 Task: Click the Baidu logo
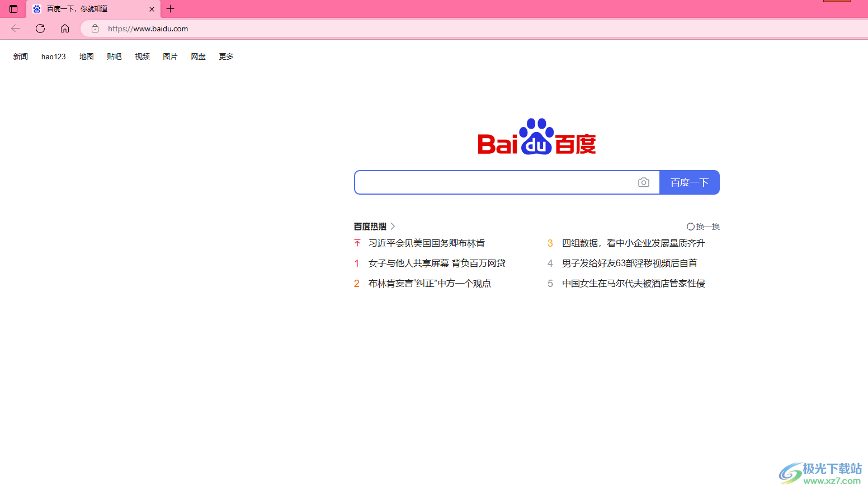tap(537, 136)
